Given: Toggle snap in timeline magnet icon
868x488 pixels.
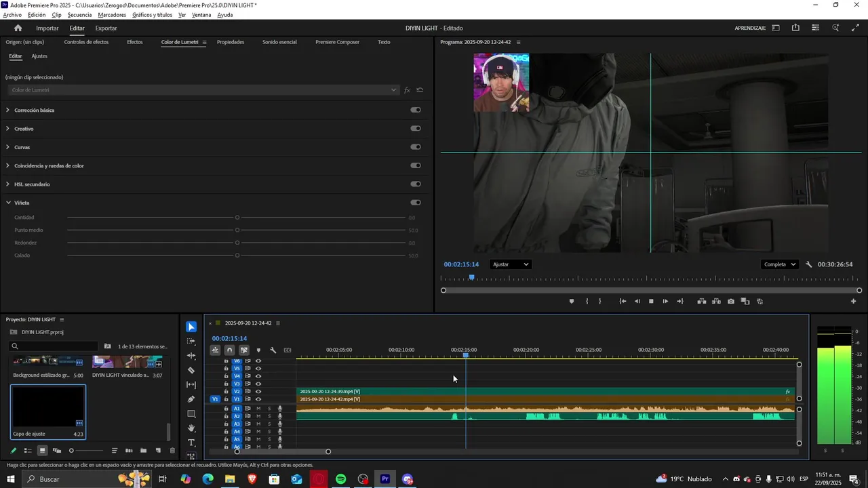Looking at the screenshot, I should click(x=229, y=350).
